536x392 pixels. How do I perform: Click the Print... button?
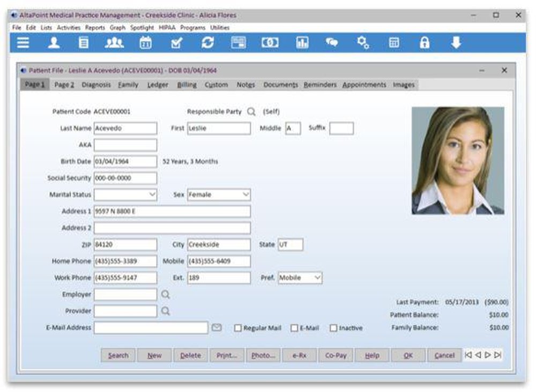tap(227, 356)
